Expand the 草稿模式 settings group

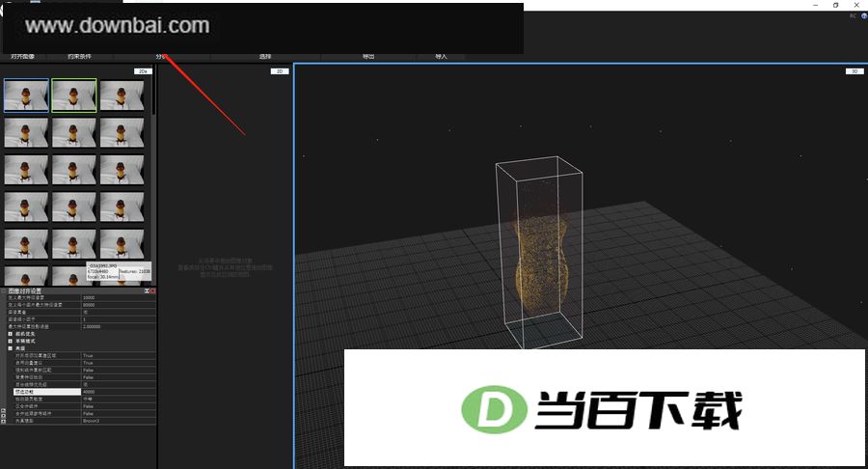point(10,341)
